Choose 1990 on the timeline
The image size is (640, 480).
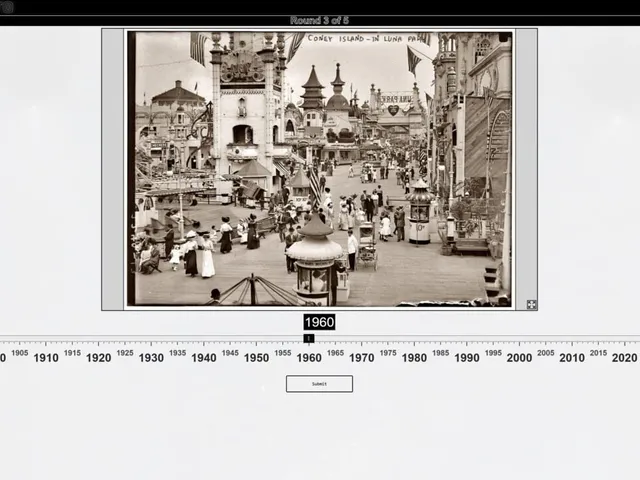[x=467, y=358]
